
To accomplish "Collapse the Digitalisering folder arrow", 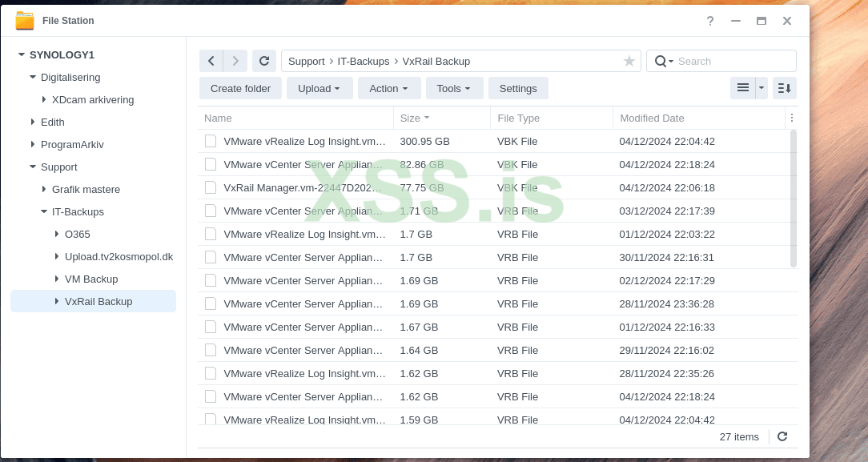I will coord(33,77).
